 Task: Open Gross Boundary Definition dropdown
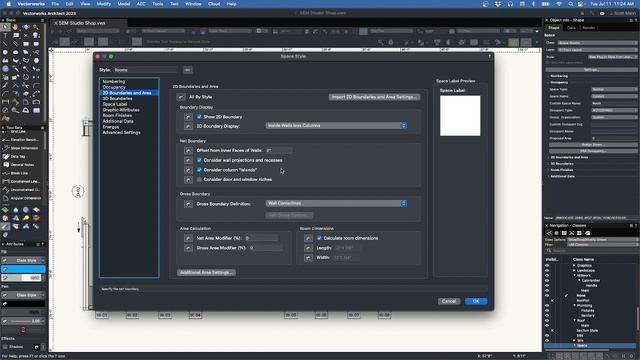tap(336, 203)
